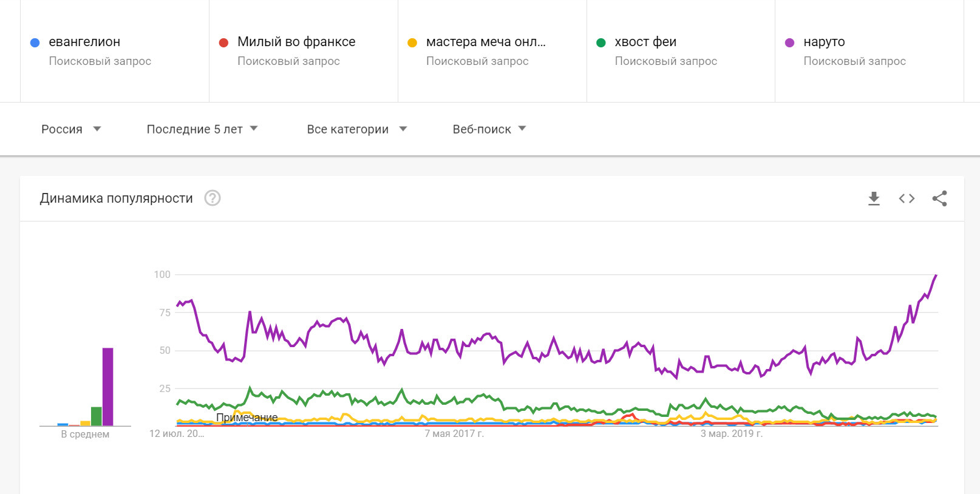The image size is (980, 494).
Task: Expand the Веб-поиск search type dropdown
Action: pyautogui.click(x=489, y=129)
